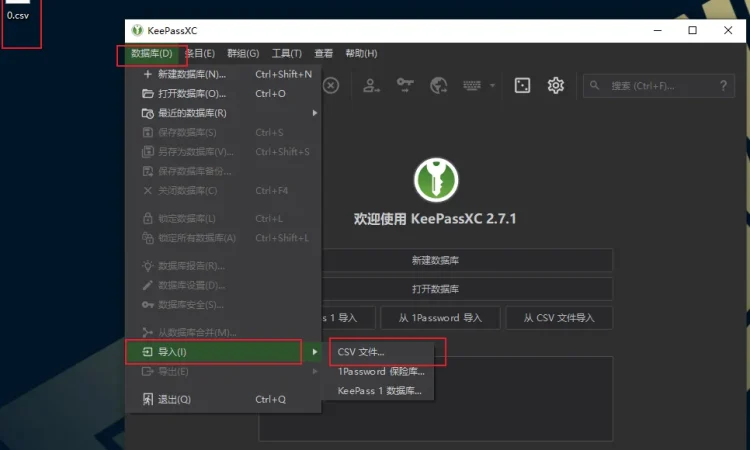Screen dimensions: 750x450
Task: Open the auto-type dropdown arrow
Action: (492, 86)
